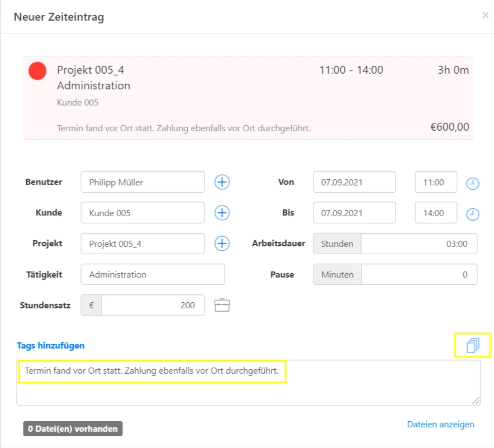
Task: Select the Kunde 005 input field
Action: (x=142, y=212)
